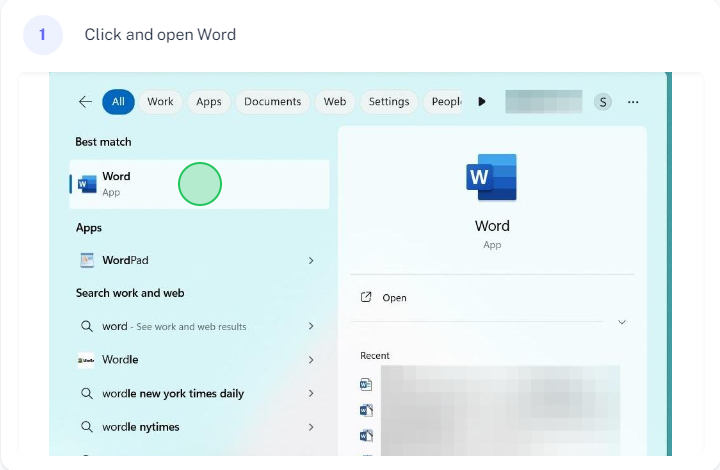Screen dimensions: 720x470
Task: Expand the 'wordle nytimes' chevron
Action: click(x=311, y=427)
